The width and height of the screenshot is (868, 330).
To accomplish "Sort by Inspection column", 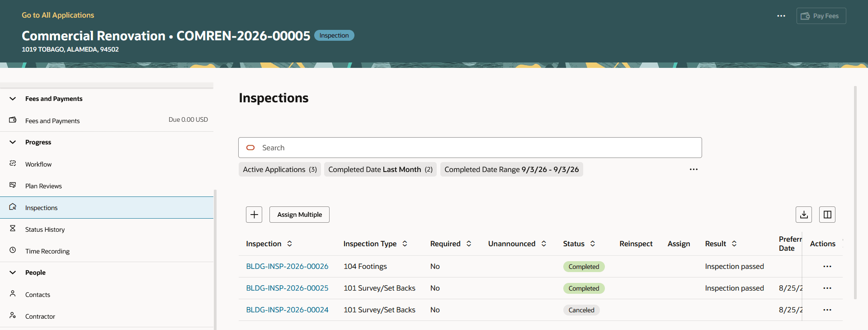I will point(290,244).
